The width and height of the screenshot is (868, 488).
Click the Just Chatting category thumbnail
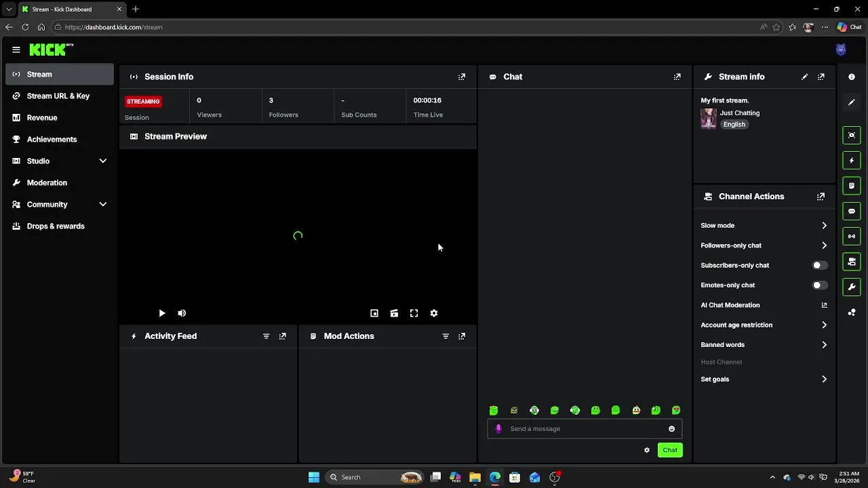pyautogui.click(x=709, y=119)
